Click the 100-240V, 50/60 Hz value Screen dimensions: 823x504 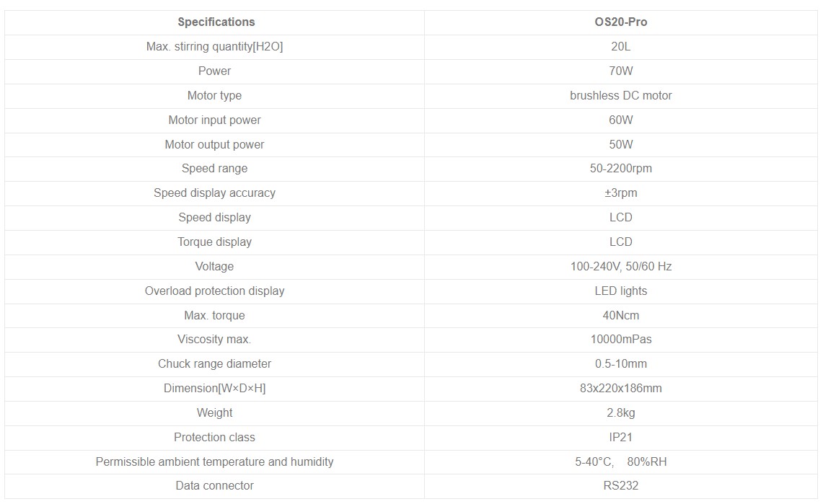point(620,267)
